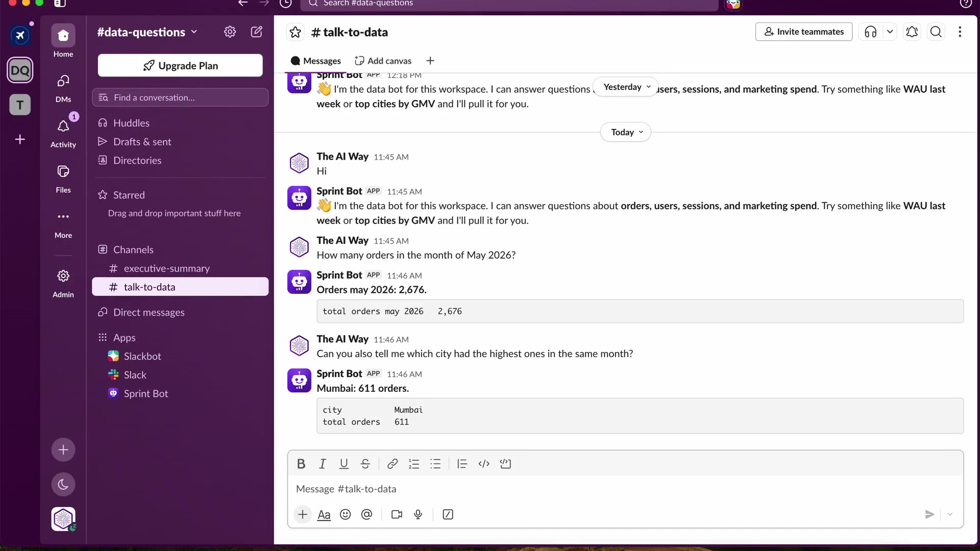Click the Find a conversation field
The image size is (980, 551).
(180, 97)
